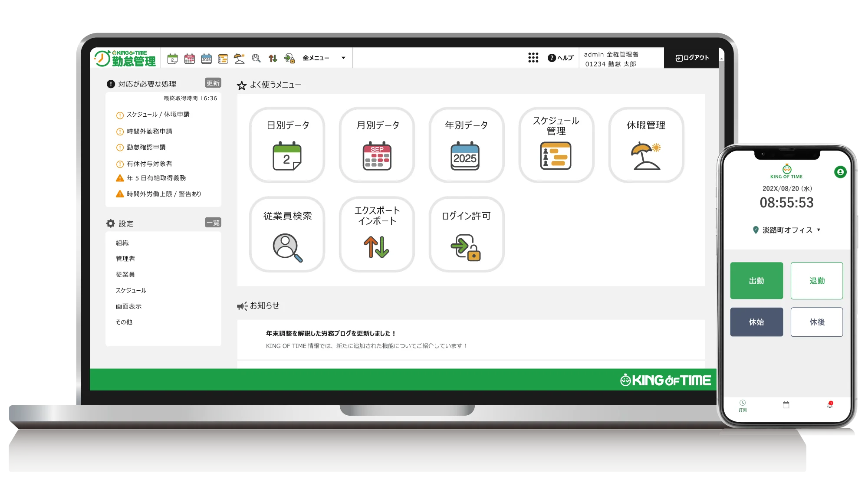Expand the 淡路町オフィス location dropdown

click(x=787, y=230)
